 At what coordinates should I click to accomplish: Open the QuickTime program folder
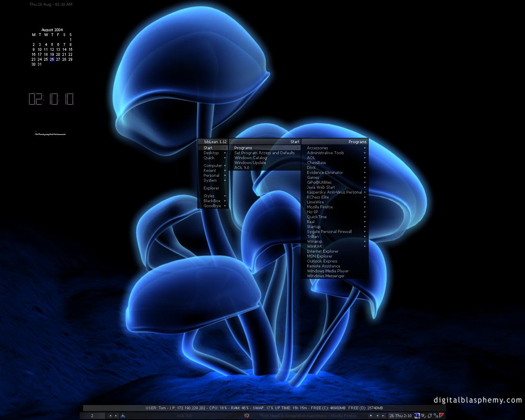[335, 217]
